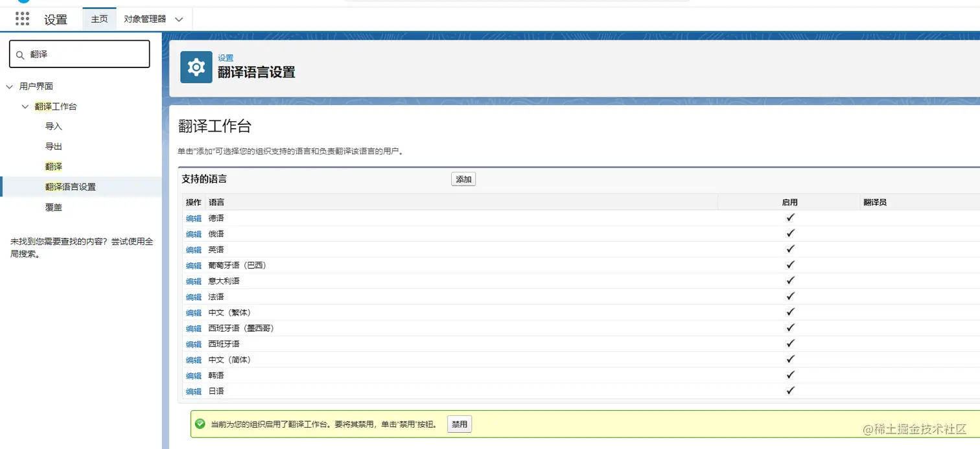Toggle the enabled checkmark for 英语
Screen dimensions: 980x449
coord(790,249)
